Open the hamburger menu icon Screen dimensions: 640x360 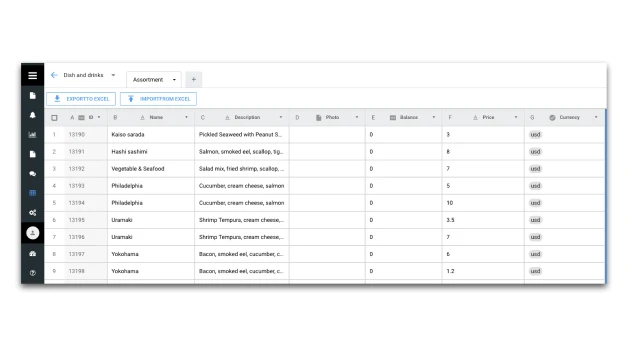[33, 76]
